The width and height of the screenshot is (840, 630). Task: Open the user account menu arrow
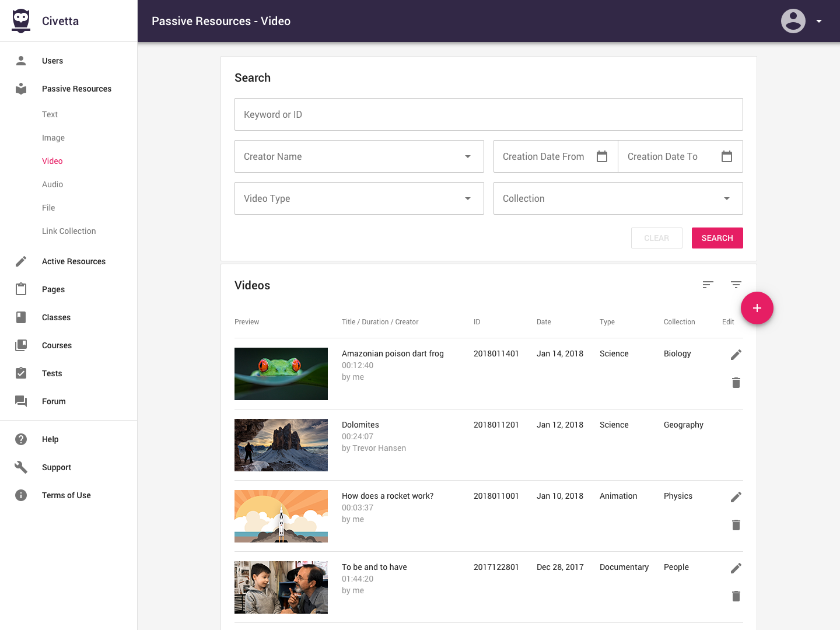818,21
